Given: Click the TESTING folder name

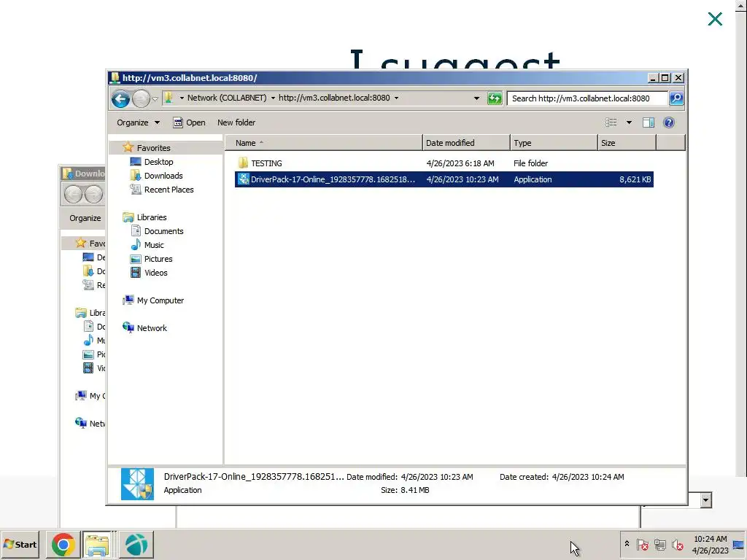Looking at the screenshot, I should (x=267, y=163).
